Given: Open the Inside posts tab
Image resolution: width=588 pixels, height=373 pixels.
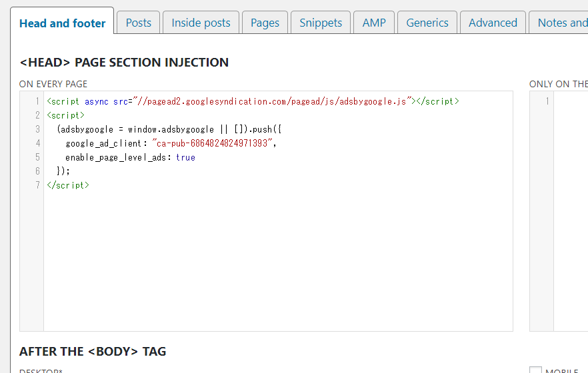Looking at the screenshot, I should coord(201,23).
